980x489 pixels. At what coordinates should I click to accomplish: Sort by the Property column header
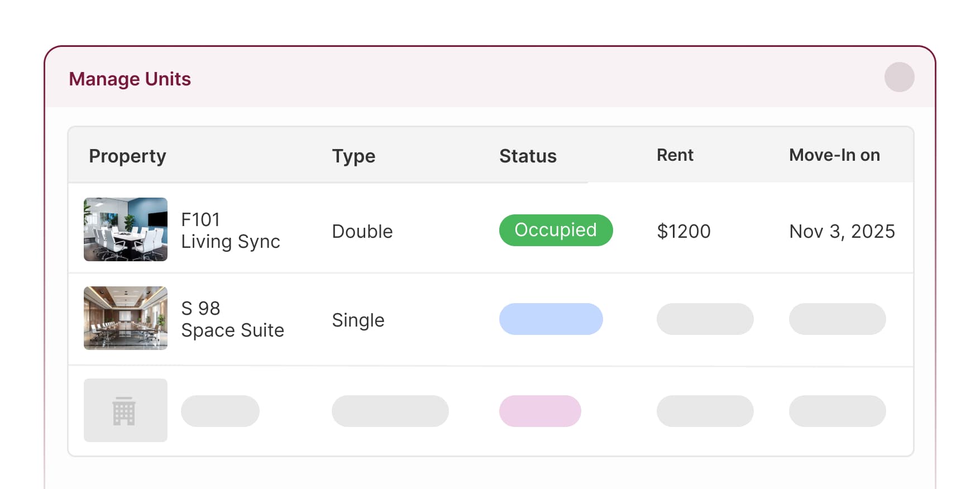coord(127,156)
